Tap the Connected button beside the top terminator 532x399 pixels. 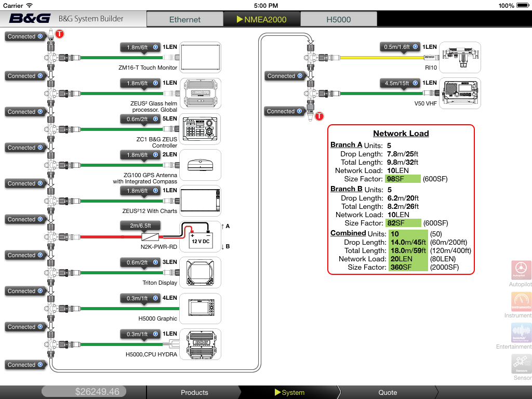pos(25,36)
